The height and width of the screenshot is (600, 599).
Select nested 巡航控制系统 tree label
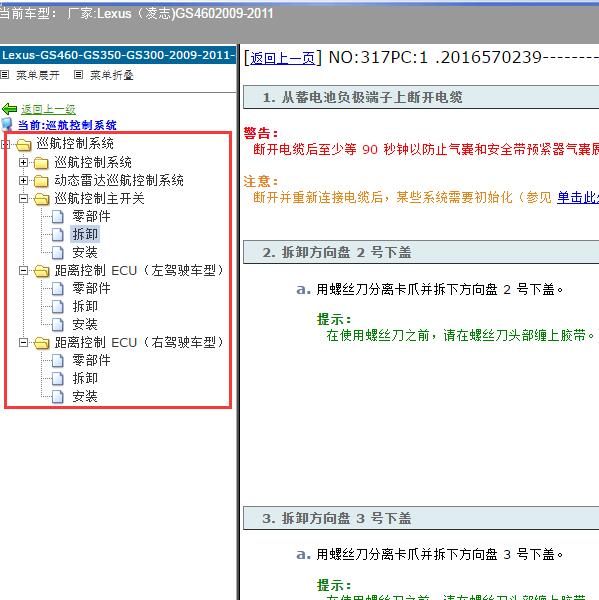tap(93, 162)
